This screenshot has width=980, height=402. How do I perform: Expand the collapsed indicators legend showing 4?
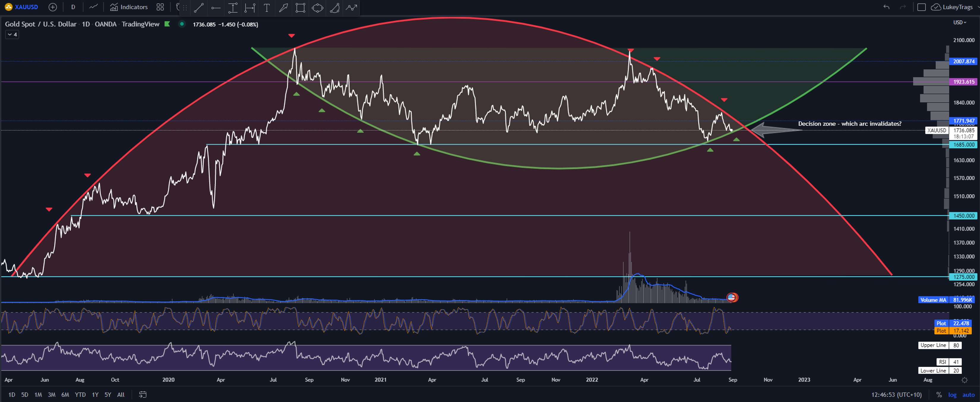12,35
